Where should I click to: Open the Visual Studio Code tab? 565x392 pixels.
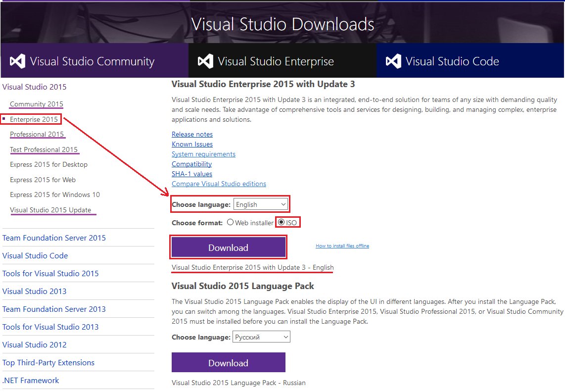pos(470,60)
